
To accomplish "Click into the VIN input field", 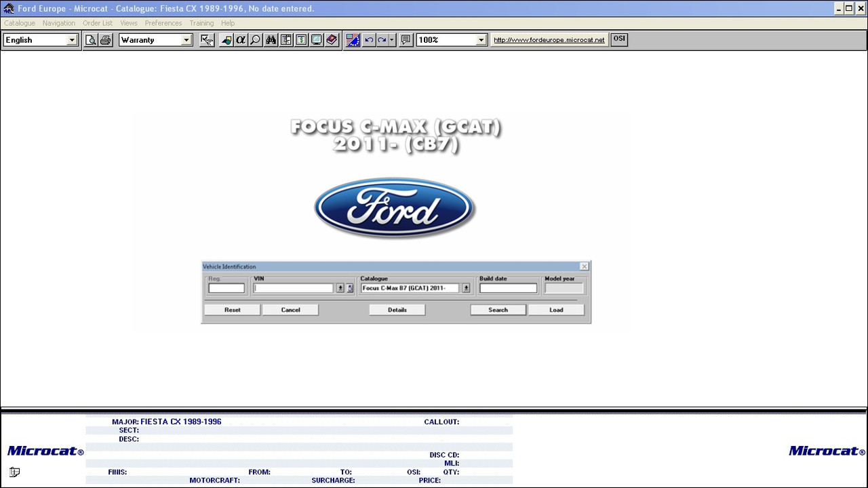I will (x=294, y=288).
